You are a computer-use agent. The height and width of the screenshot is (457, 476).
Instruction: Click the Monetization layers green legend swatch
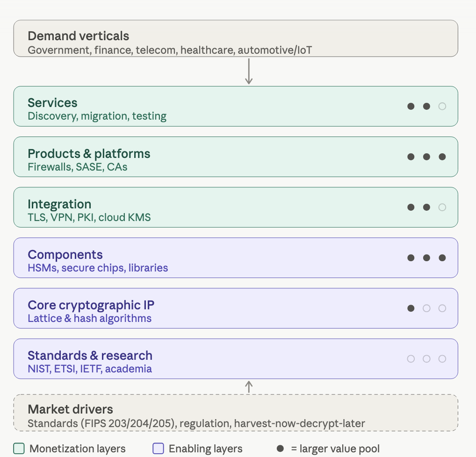pyautogui.click(x=19, y=449)
